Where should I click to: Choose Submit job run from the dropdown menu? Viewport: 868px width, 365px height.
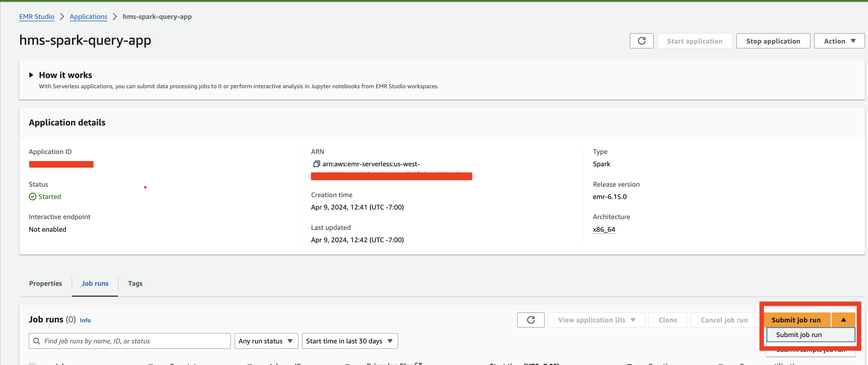[x=799, y=335]
